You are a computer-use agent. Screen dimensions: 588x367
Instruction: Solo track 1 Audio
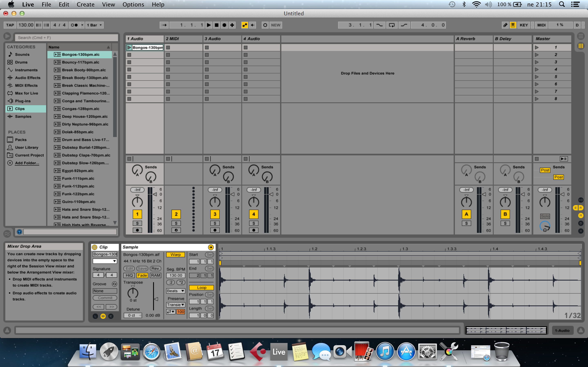[x=137, y=223]
